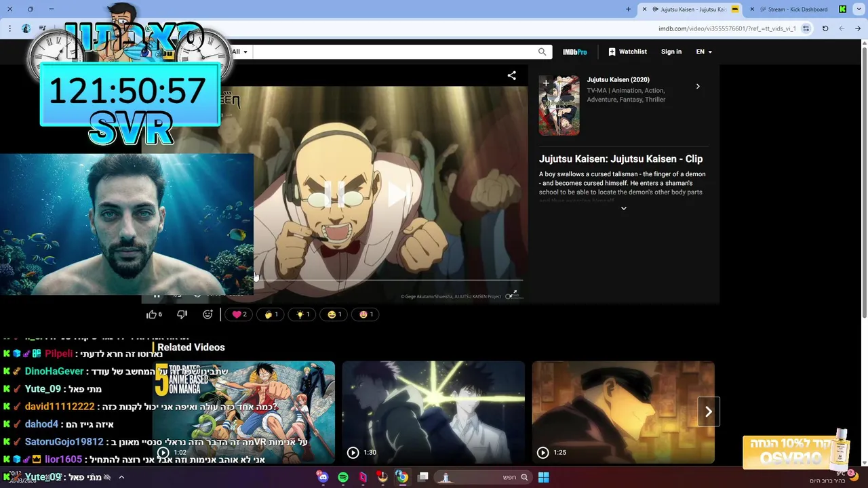This screenshot has height=488, width=868.
Task: Click the taskbar search box
Action: (x=484, y=477)
